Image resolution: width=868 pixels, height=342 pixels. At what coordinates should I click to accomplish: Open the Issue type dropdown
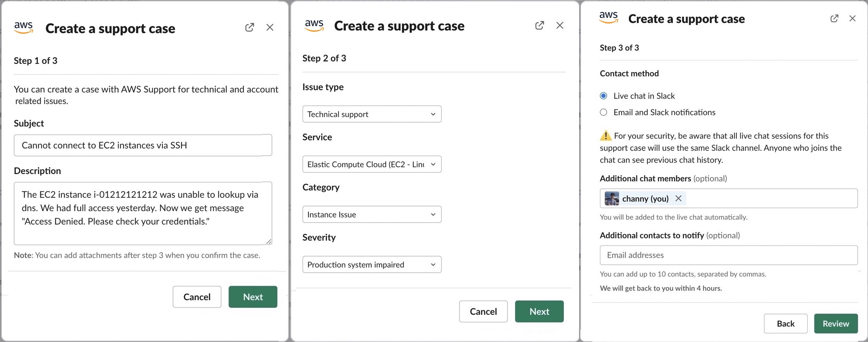tap(372, 114)
